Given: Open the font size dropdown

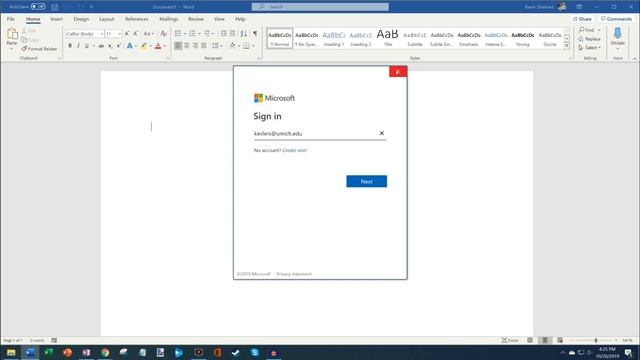Looking at the screenshot, I should (x=120, y=34).
